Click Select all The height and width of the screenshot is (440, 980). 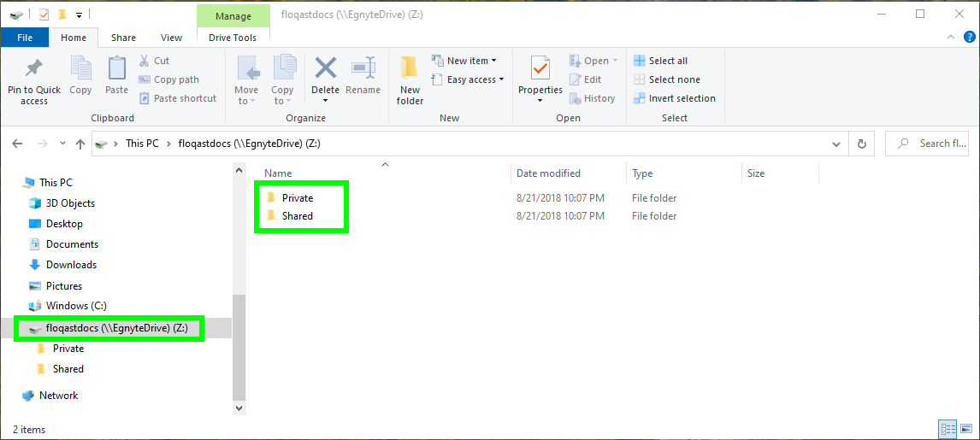pos(661,61)
